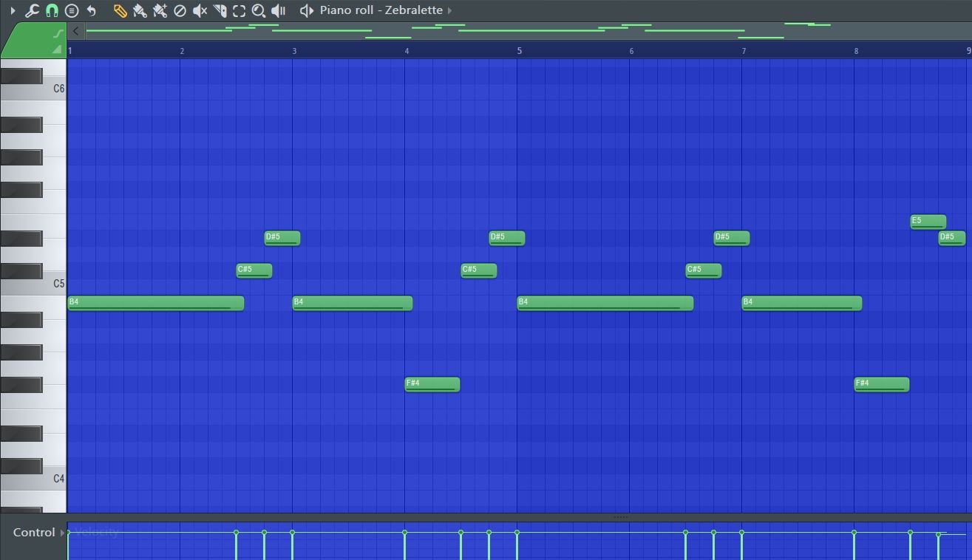Activate the Select marquee tool

tap(239, 10)
